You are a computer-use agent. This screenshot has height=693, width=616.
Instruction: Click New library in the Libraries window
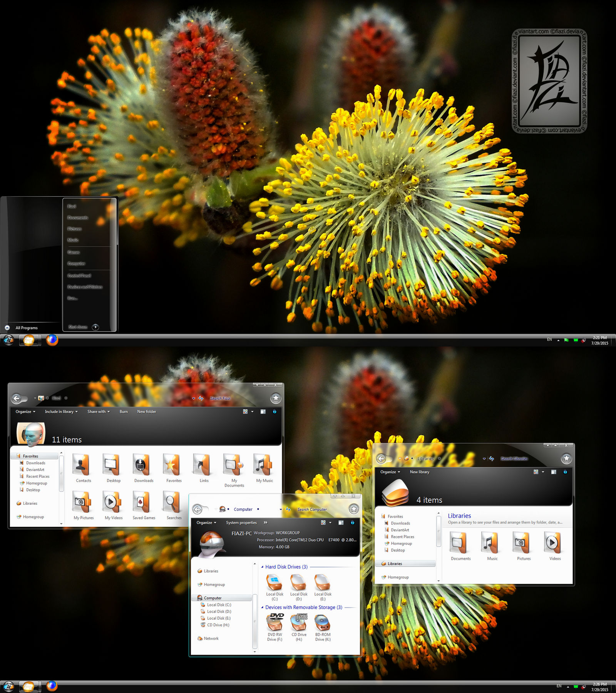[x=419, y=472]
